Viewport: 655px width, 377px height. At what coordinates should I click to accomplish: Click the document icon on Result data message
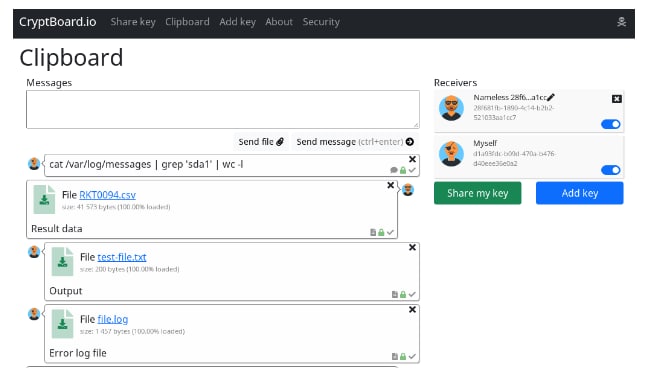(373, 232)
